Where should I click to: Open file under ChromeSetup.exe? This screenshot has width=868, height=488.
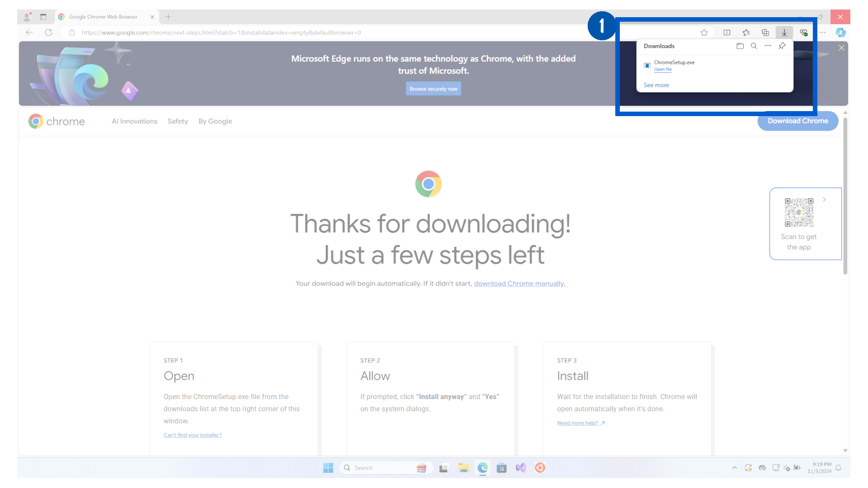[x=662, y=69]
